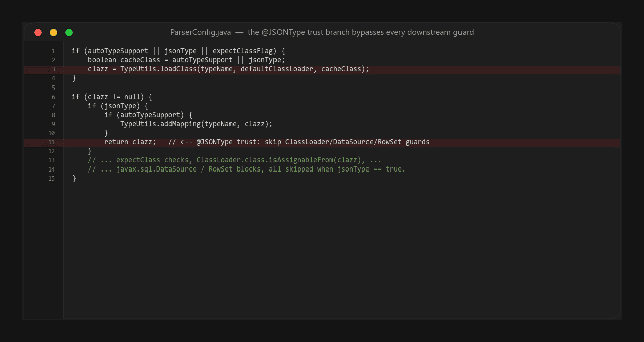
Task: Click line number 13 in the gutter
Action: (52, 160)
